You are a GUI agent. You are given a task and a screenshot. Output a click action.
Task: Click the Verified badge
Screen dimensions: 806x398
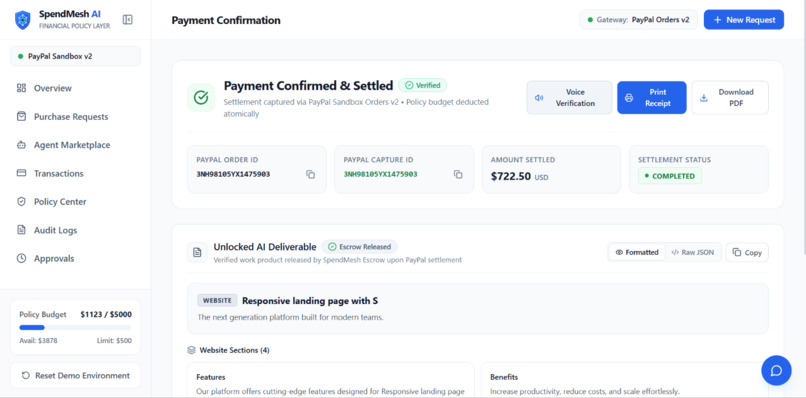tap(423, 85)
